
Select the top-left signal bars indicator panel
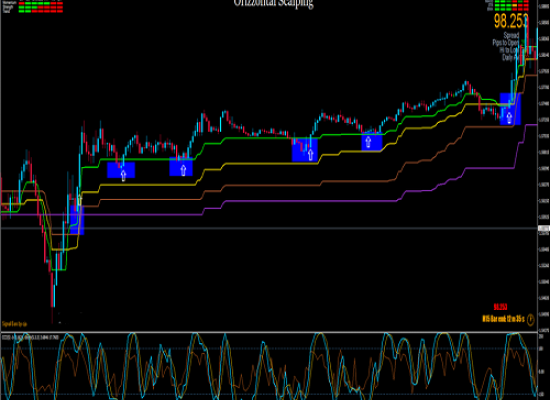33,6
